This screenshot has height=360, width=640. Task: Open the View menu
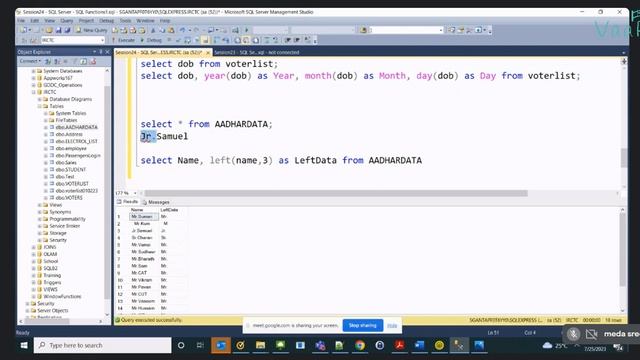pyautogui.click(x=49, y=20)
